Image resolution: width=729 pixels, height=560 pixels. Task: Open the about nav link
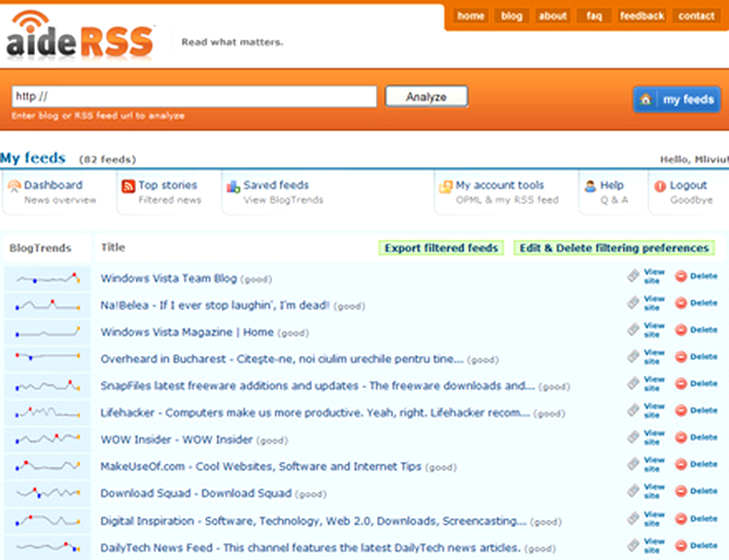[553, 16]
